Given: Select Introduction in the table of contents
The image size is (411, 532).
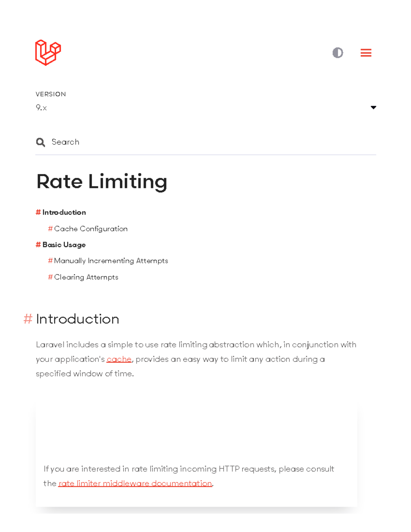Looking at the screenshot, I should tap(64, 212).
